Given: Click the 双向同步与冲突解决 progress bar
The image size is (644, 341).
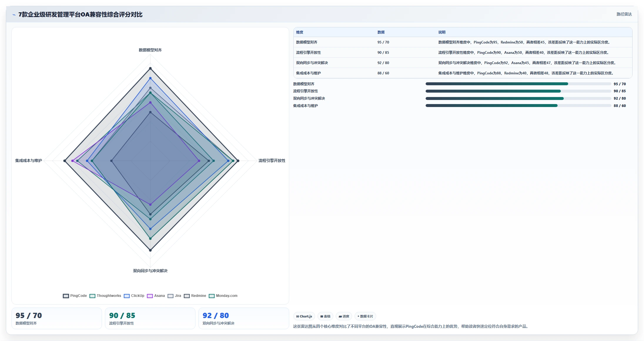Looking at the screenshot, I should pos(518,98).
